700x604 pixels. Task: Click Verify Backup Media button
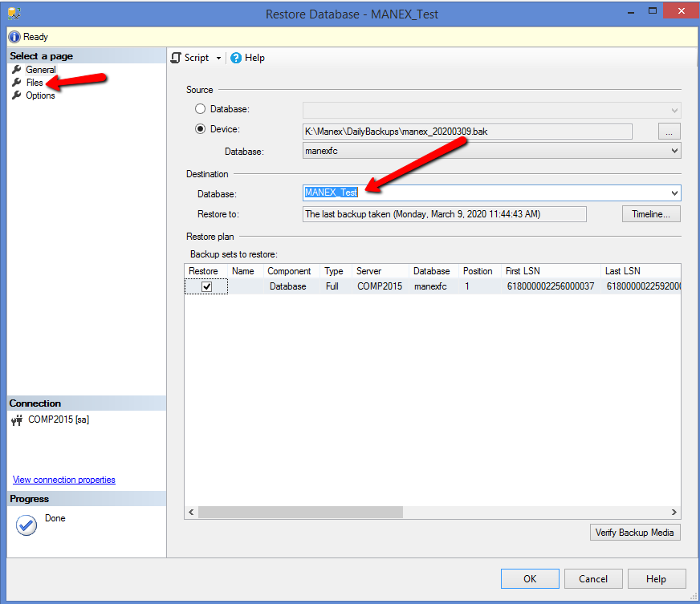[635, 533]
